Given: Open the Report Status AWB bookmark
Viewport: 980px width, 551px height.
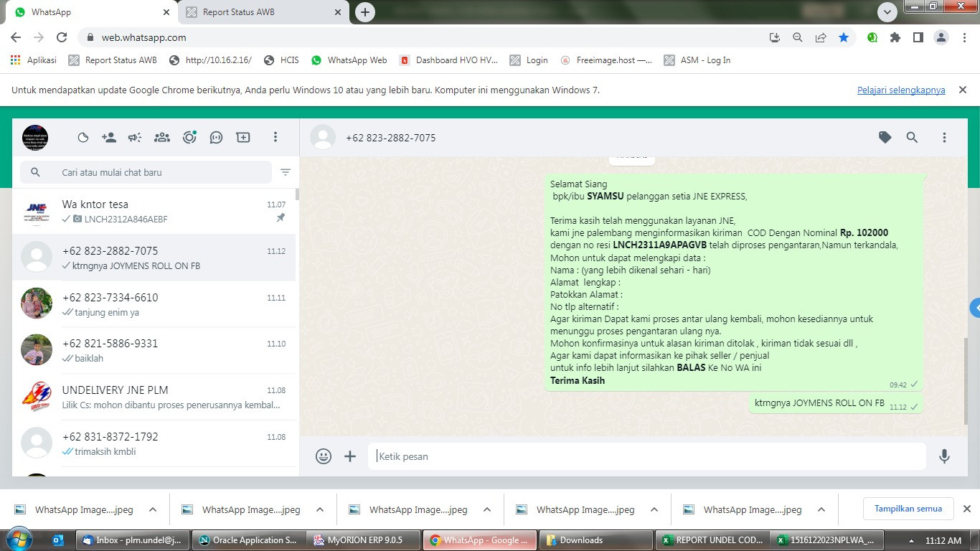Looking at the screenshot, I should [113, 60].
